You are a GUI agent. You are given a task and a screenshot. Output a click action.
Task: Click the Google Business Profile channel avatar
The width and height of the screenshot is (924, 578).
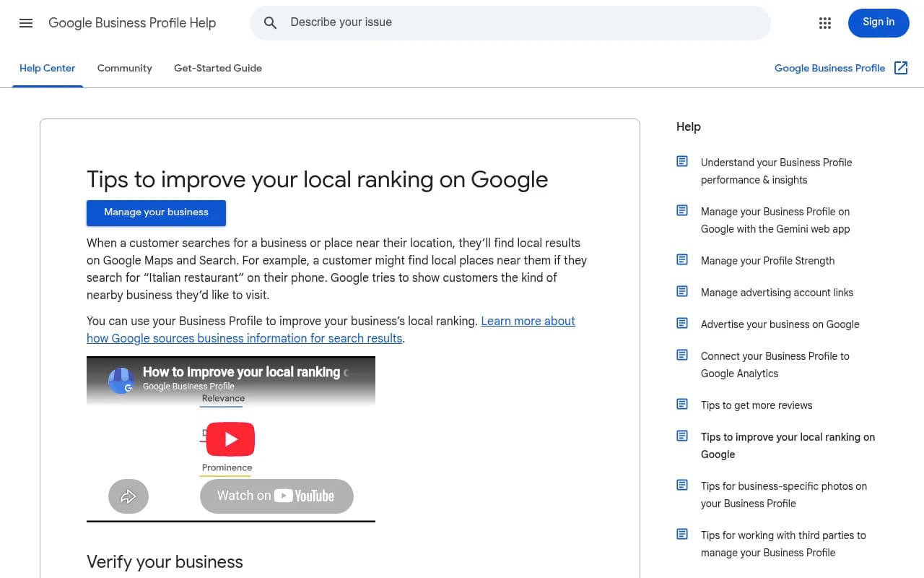(121, 380)
